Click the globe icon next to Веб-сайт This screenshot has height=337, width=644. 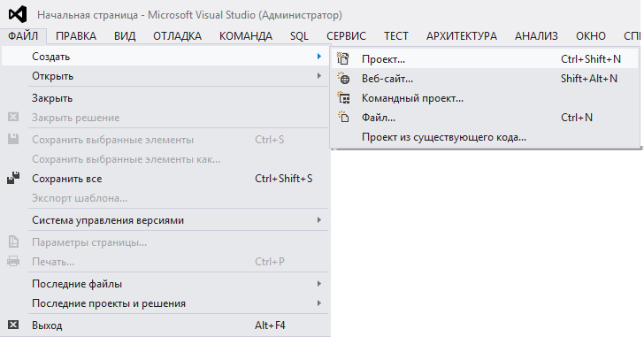tap(343, 78)
